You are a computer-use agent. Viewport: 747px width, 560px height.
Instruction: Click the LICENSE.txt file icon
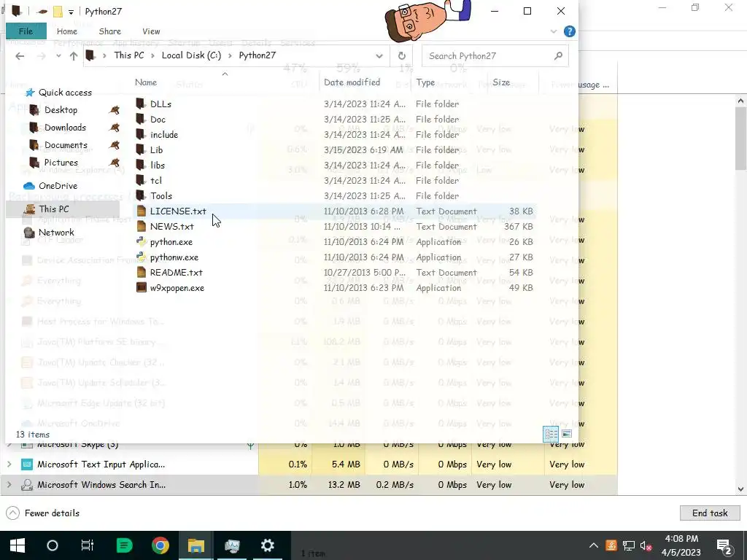click(x=141, y=211)
